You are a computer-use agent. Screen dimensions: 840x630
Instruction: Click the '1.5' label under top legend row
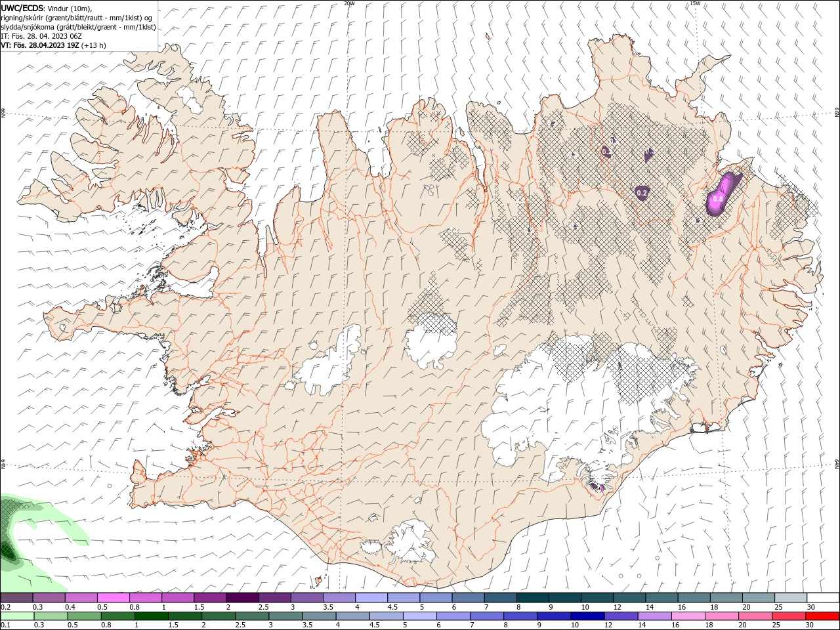pos(198,607)
